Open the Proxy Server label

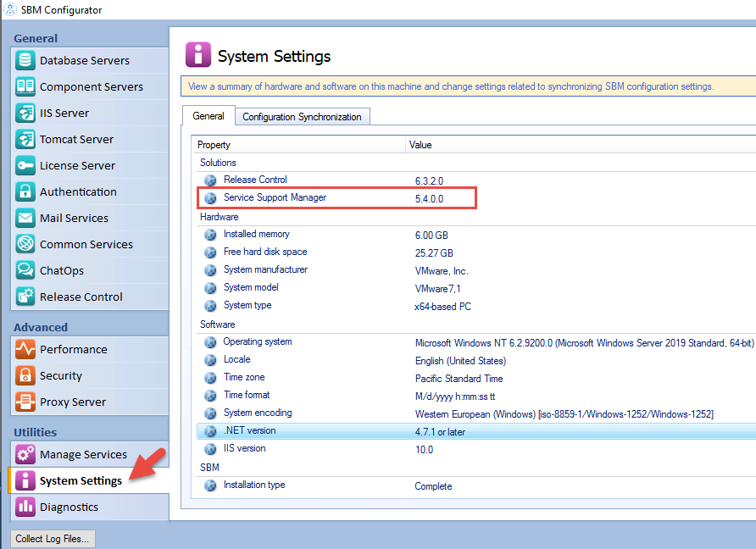coord(73,402)
